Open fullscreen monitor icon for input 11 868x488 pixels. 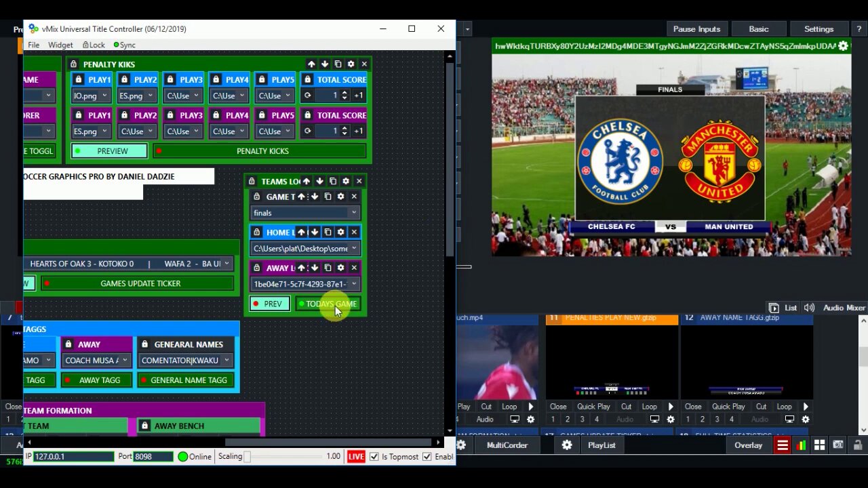coord(654,420)
